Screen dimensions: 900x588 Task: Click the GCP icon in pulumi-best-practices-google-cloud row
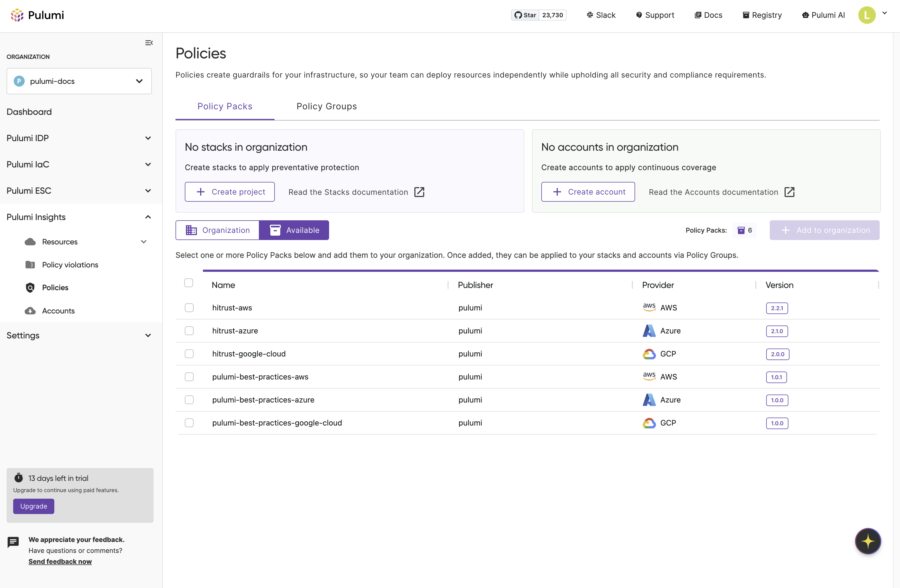[x=649, y=423]
